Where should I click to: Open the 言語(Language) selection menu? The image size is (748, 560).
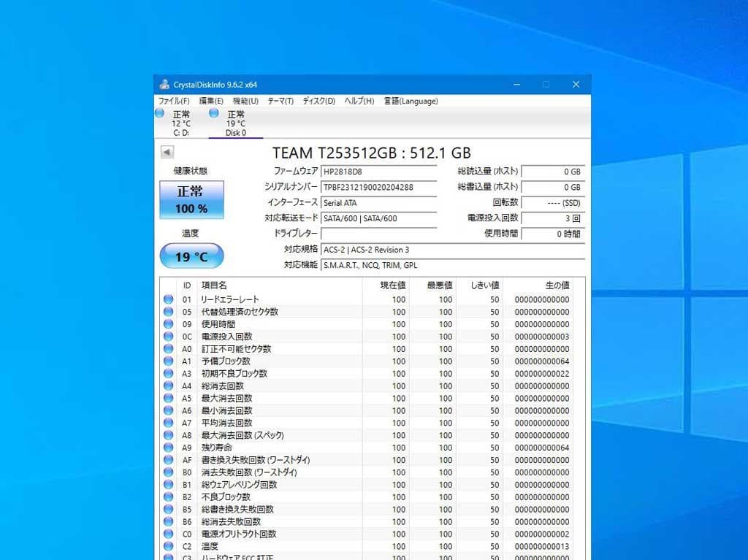411,101
